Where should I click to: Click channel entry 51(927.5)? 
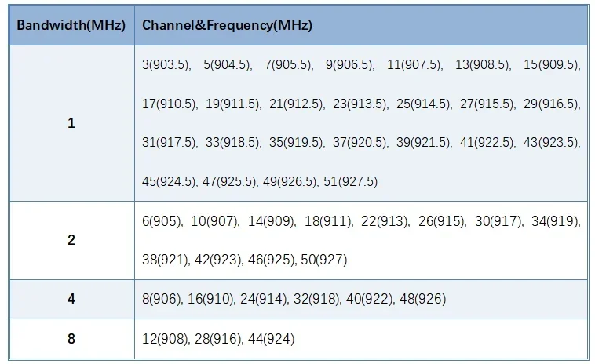350,182
